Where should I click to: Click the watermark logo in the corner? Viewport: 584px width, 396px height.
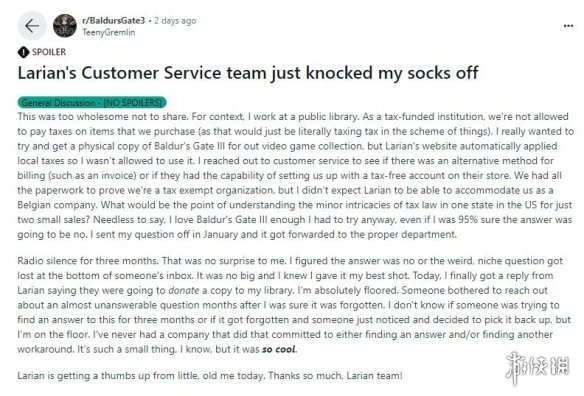click(537, 367)
